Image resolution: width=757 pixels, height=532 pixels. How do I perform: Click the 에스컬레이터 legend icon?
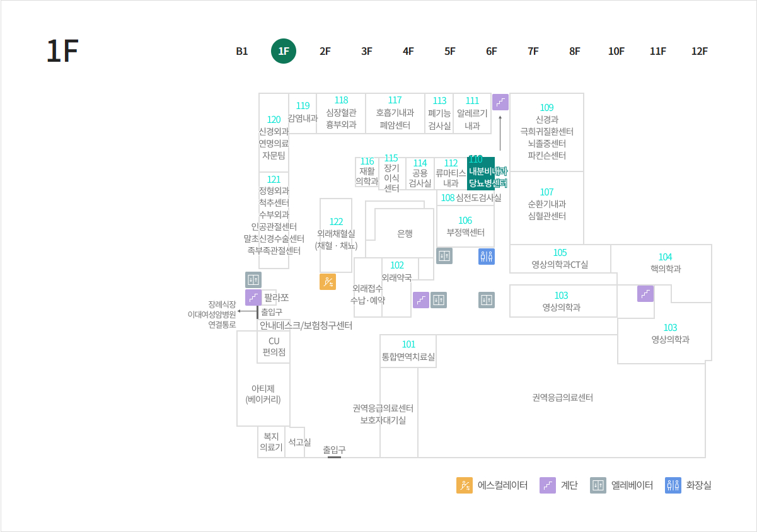click(x=465, y=485)
